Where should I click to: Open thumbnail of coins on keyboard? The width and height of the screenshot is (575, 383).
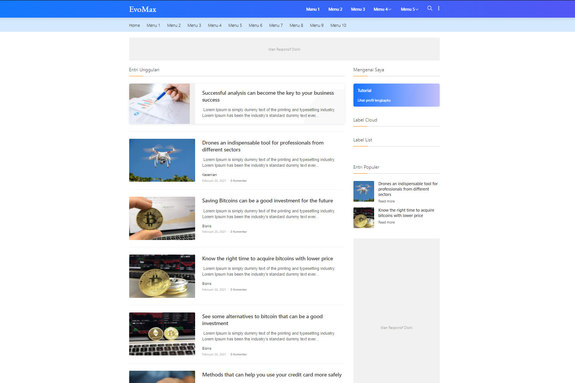pyautogui.click(x=162, y=334)
